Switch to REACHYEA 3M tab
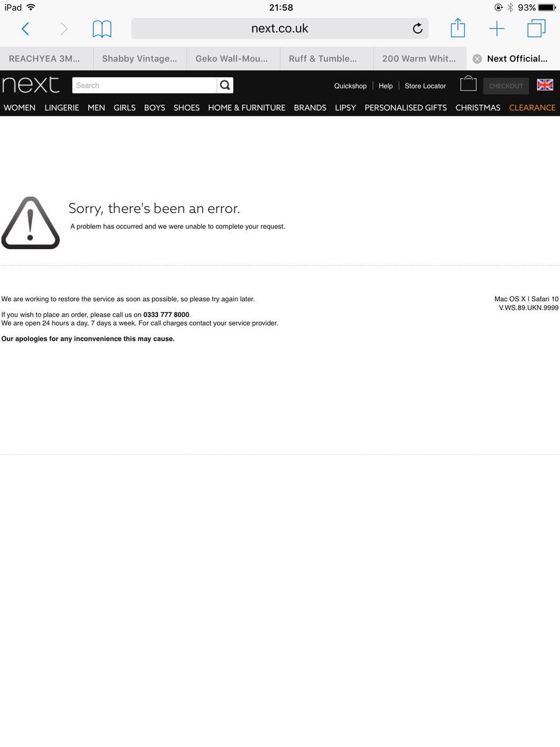 (47, 59)
